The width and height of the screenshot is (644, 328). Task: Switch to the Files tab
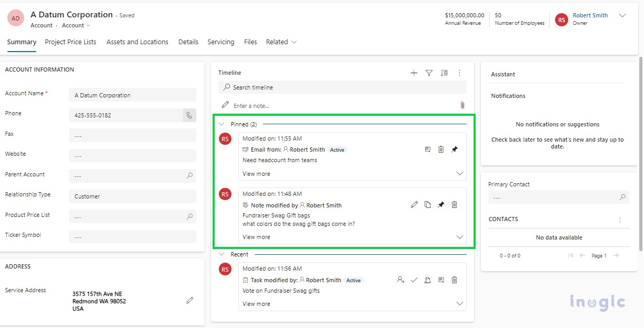(250, 42)
